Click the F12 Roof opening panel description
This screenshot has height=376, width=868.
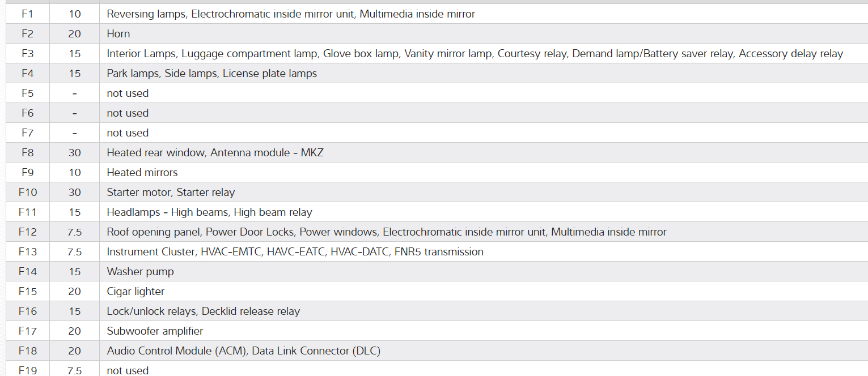tap(386, 232)
